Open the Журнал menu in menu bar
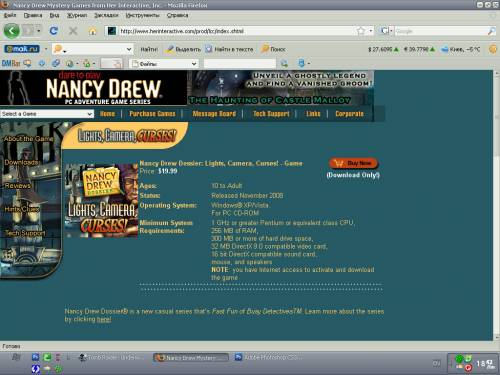This screenshot has width=500, height=375. (x=77, y=15)
